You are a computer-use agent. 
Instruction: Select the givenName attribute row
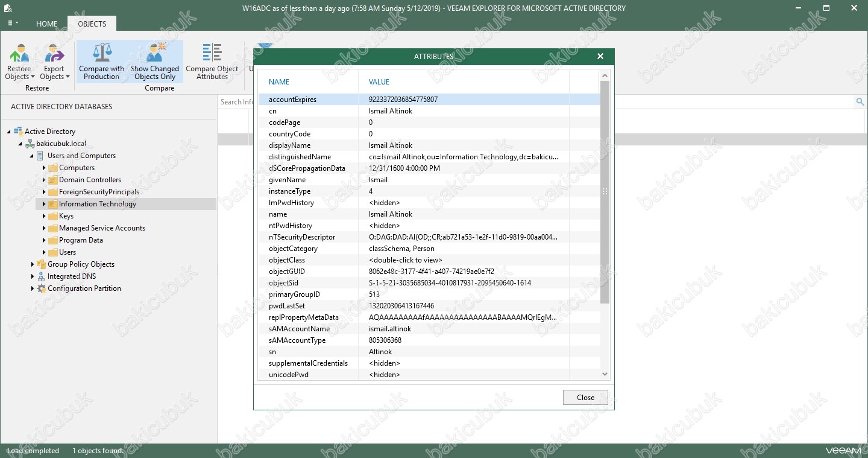[429, 180]
